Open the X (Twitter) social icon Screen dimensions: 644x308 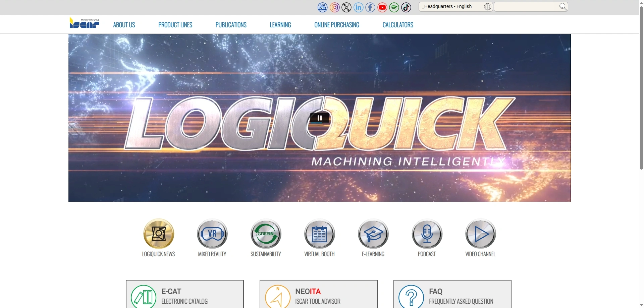[x=346, y=7]
